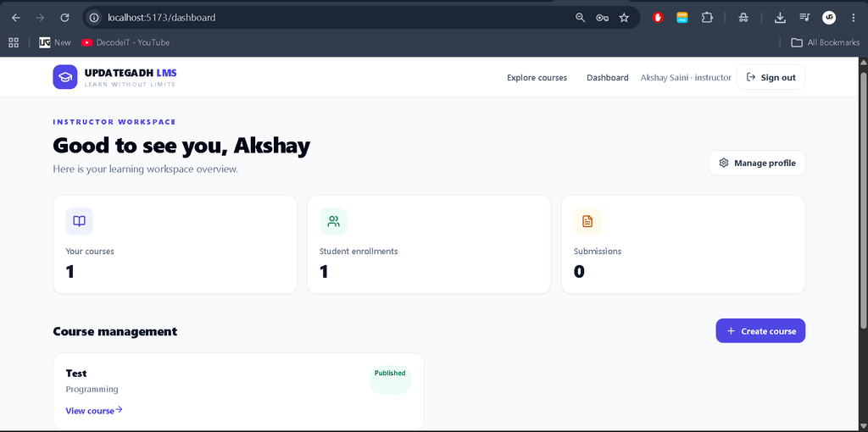Open the downloads icon

(780, 18)
